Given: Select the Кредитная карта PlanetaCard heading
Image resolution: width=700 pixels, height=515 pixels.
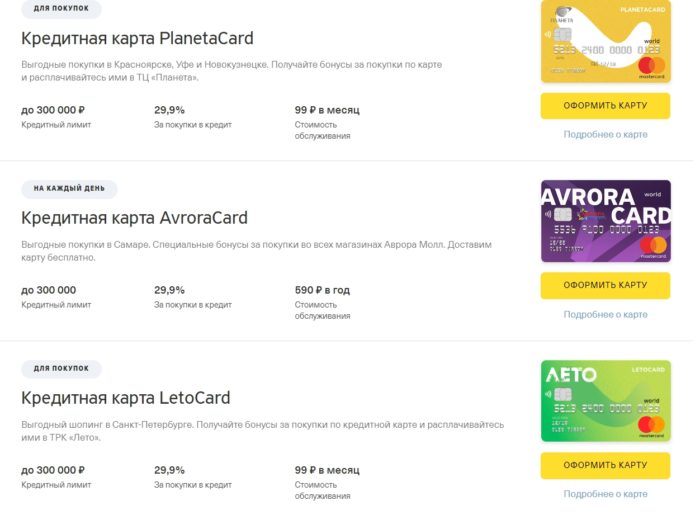Looking at the screenshot, I should click(x=137, y=38).
